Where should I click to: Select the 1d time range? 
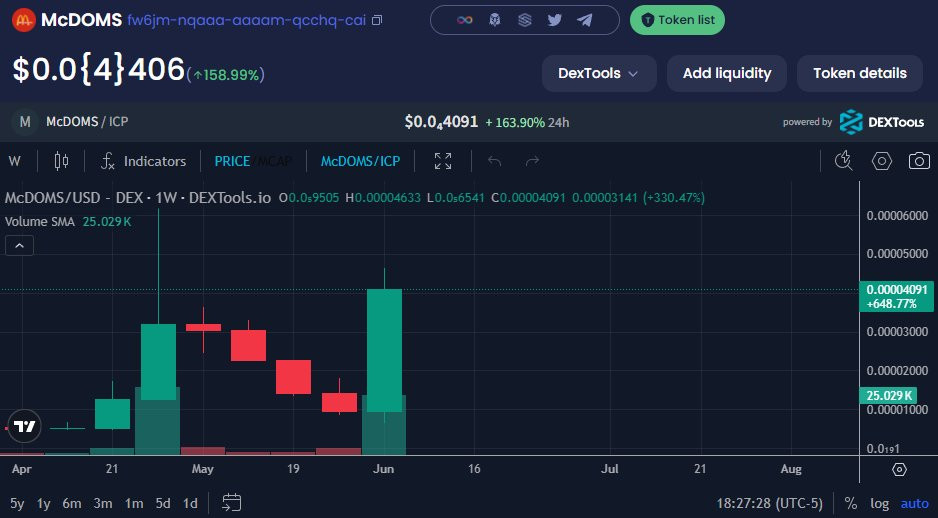coord(190,504)
